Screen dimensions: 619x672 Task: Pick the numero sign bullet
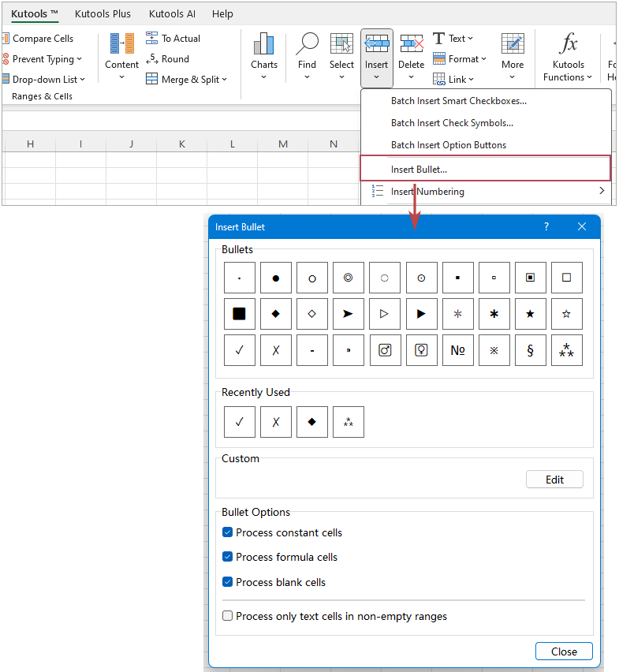tap(457, 350)
